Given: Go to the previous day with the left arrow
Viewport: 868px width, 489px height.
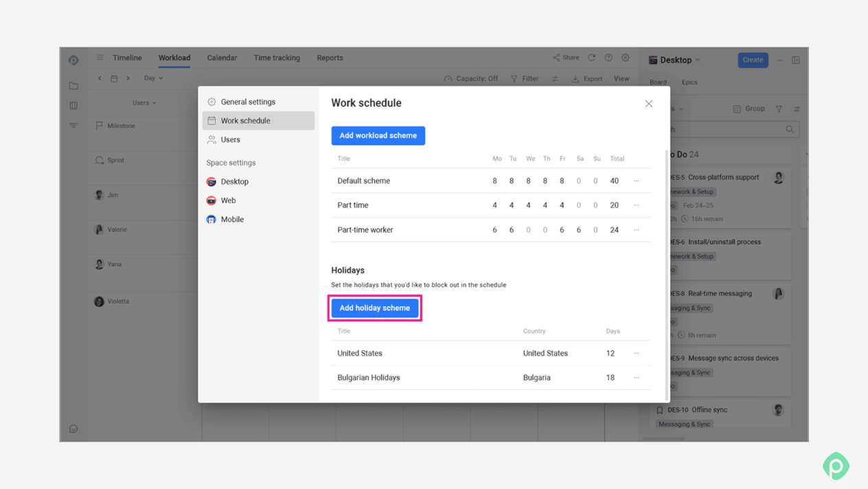Looking at the screenshot, I should click(100, 78).
